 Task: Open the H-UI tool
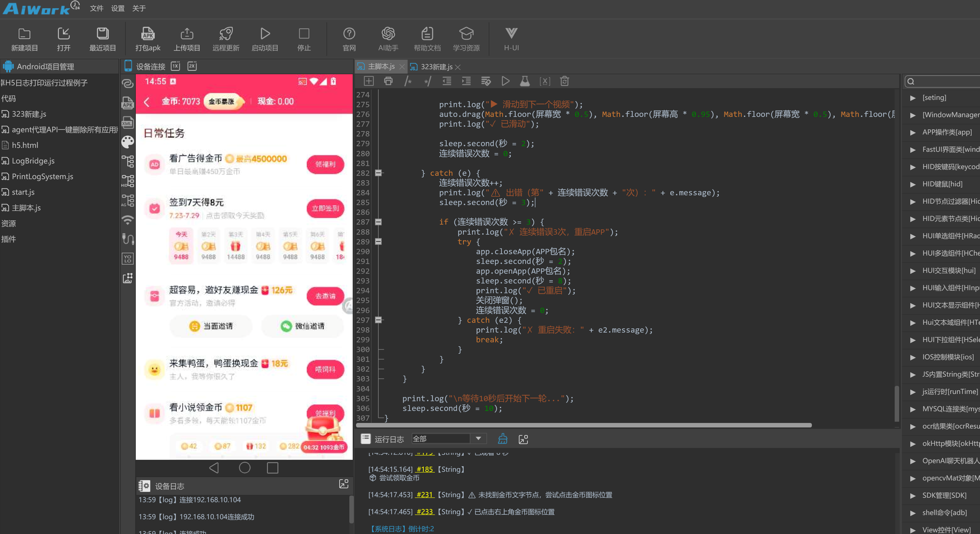(511, 39)
